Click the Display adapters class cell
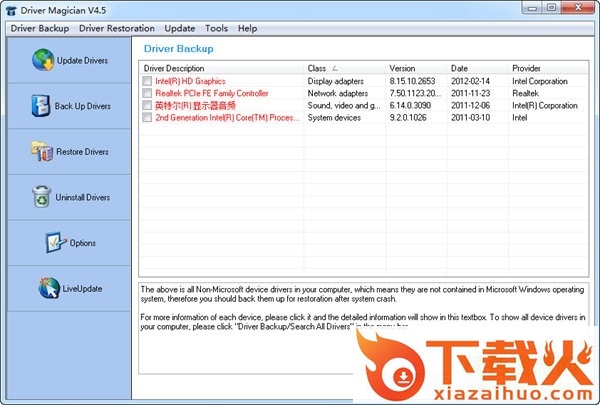Image resolution: width=600 pixels, height=405 pixels. pos(336,81)
